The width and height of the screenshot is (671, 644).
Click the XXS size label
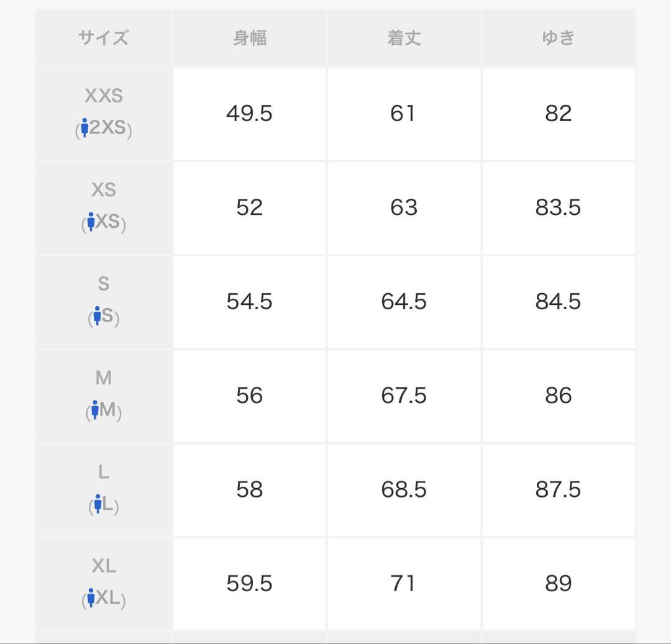(x=104, y=96)
